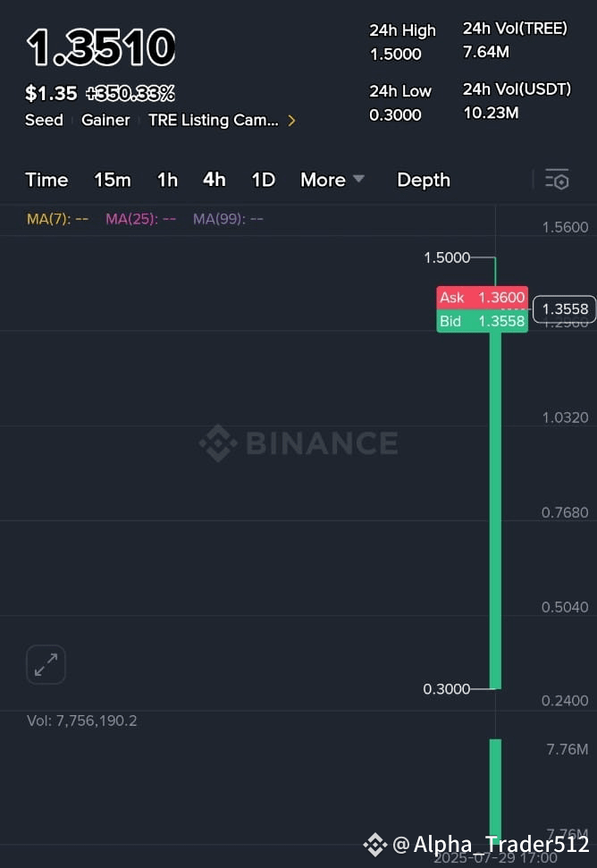This screenshot has height=868, width=597.
Task: Open chart settings icon
Action: pyautogui.click(x=557, y=180)
